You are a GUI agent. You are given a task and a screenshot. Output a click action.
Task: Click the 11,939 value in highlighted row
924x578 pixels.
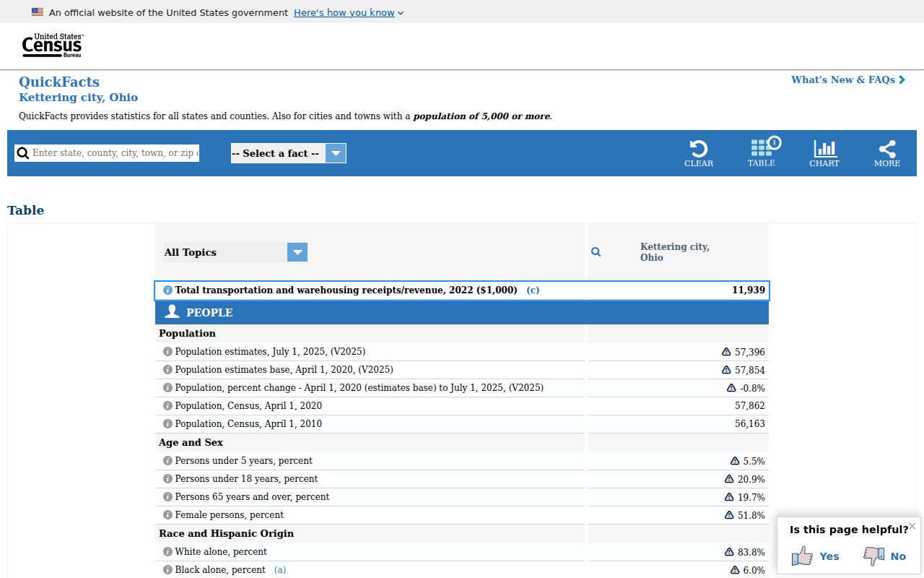click(x=749, y=290)
